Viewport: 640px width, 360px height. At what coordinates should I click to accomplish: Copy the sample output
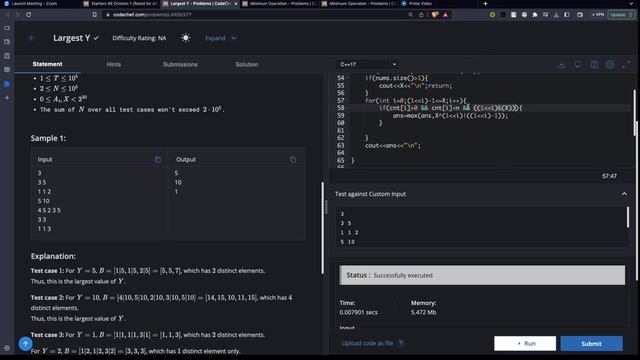click(x=293, y=160)
